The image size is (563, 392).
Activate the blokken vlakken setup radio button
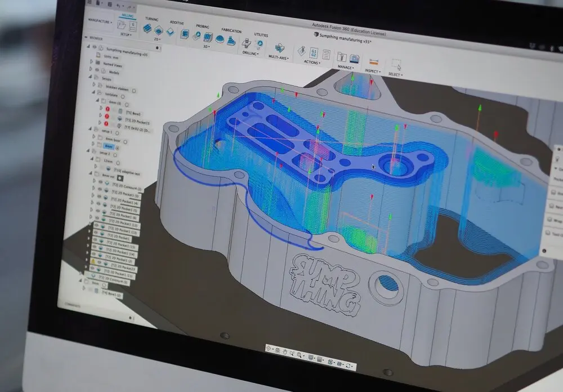(134, 91)
